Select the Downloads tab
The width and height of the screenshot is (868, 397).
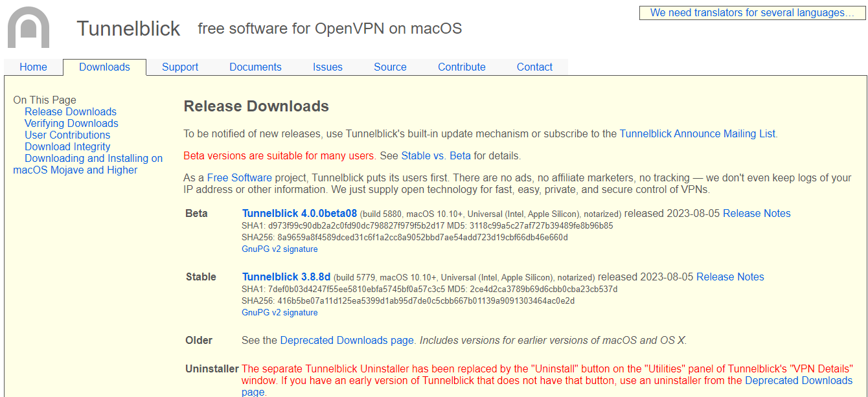104,67
